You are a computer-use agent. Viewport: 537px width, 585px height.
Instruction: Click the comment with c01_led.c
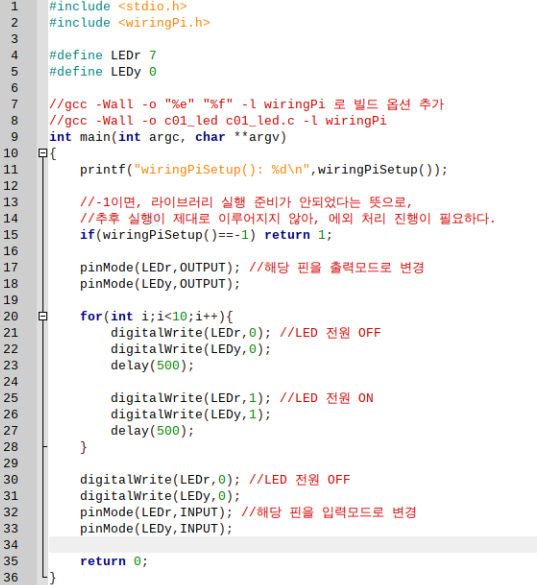(x=218, y=121)
